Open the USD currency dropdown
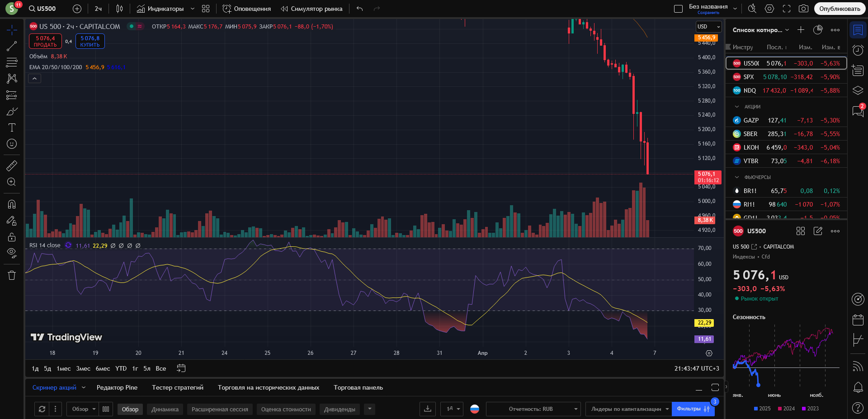Viewport: 868px width, 419px height. pyautogui.click(x=708, y=27)
